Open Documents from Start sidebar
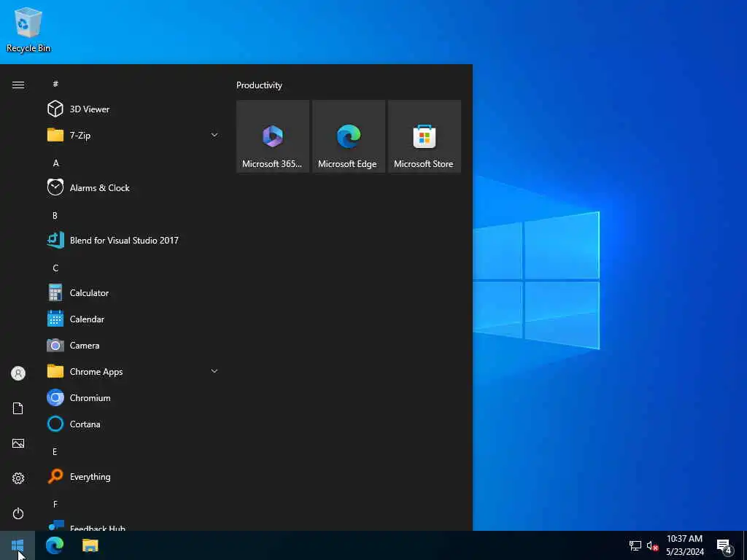The image size is (747, 560). 18,408
